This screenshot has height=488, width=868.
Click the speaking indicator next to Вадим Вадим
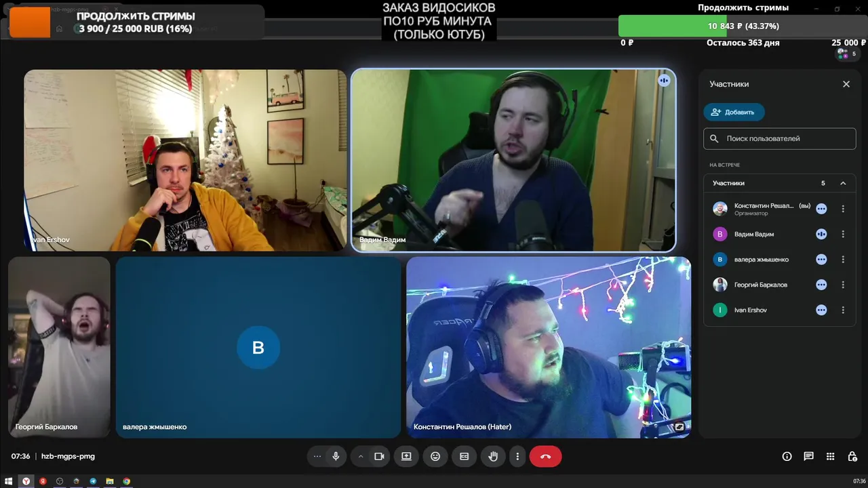click(x=821, y=234)
